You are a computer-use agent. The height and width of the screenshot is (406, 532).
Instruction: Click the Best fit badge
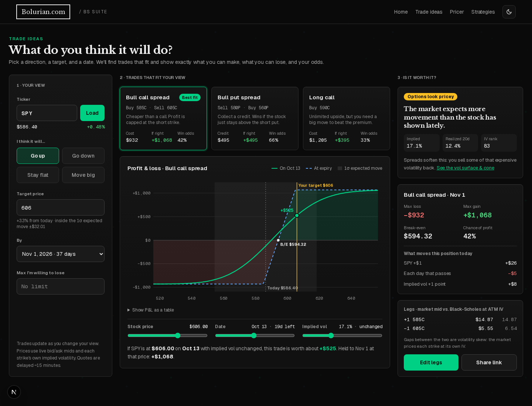point(190,97)
